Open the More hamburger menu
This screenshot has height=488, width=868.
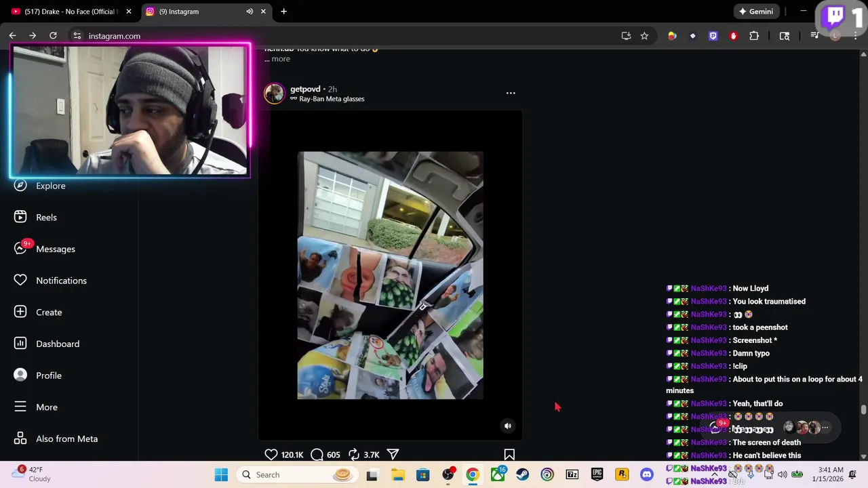(x=37, y=407)
